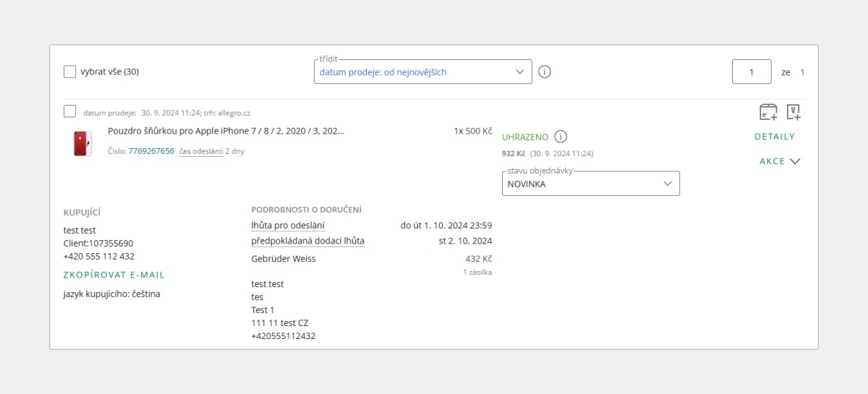This screenshot has height=394, width=868.
Task: Click the 'čas odeslání' dotted label
Action: 201,151
